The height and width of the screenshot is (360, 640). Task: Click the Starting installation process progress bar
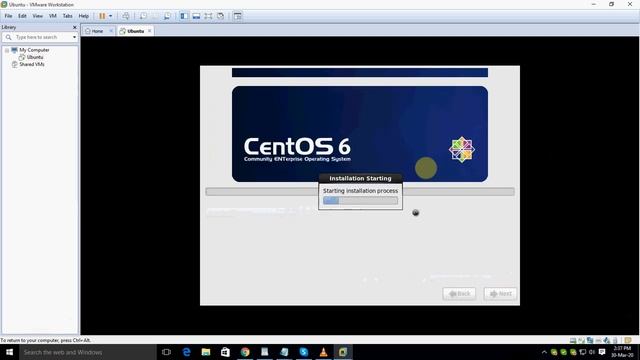360,200
